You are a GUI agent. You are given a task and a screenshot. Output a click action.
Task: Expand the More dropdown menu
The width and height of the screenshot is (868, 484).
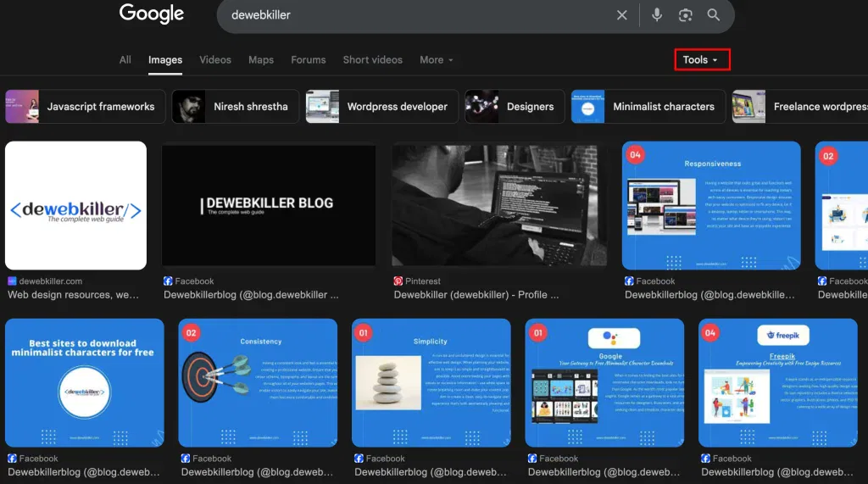point(437,60)
